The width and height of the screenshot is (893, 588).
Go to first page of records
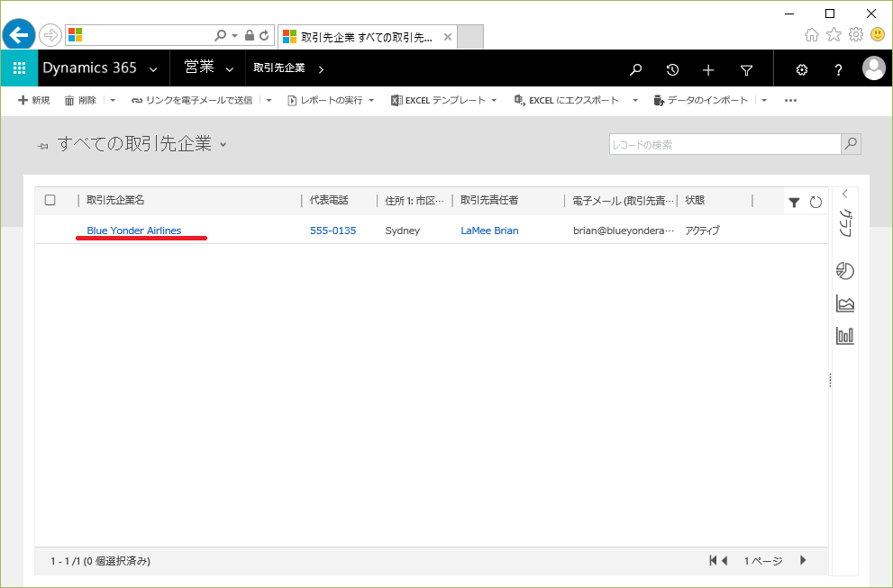[713, 560]
